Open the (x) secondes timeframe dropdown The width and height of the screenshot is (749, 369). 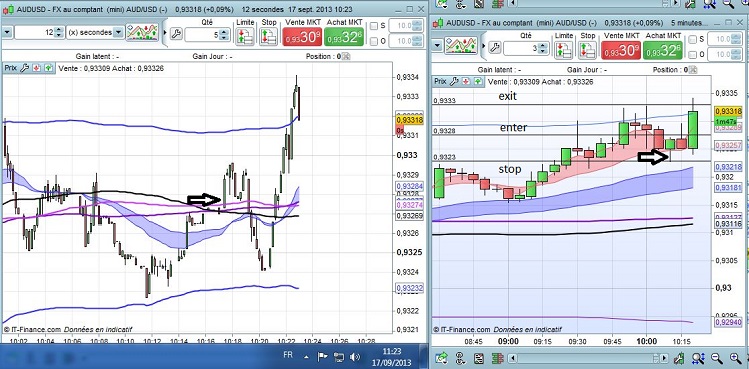click(x=95, y=33)
